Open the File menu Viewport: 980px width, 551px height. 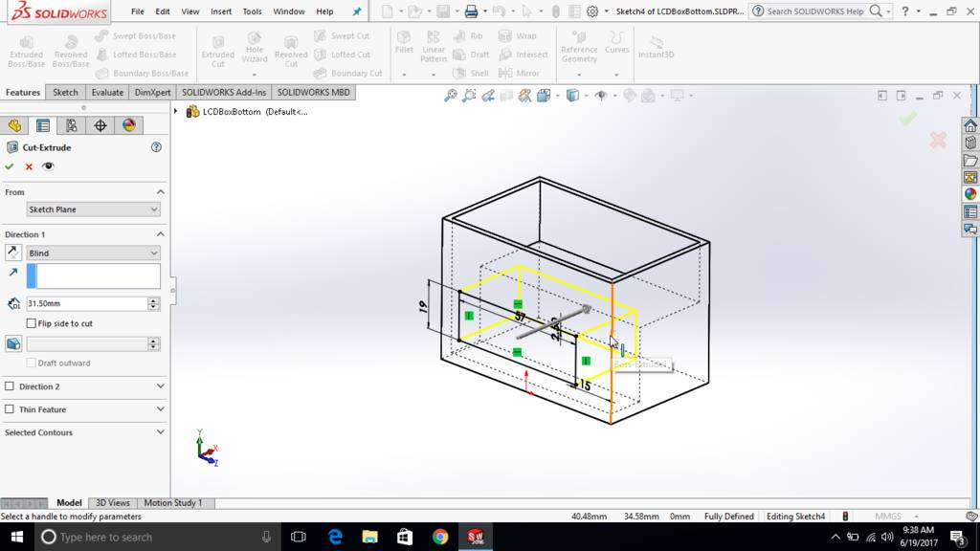(x=138, y=11)
